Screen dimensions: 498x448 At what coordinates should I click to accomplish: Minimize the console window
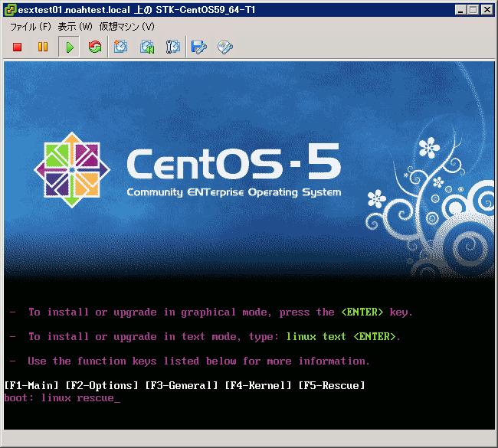point(460,10)
